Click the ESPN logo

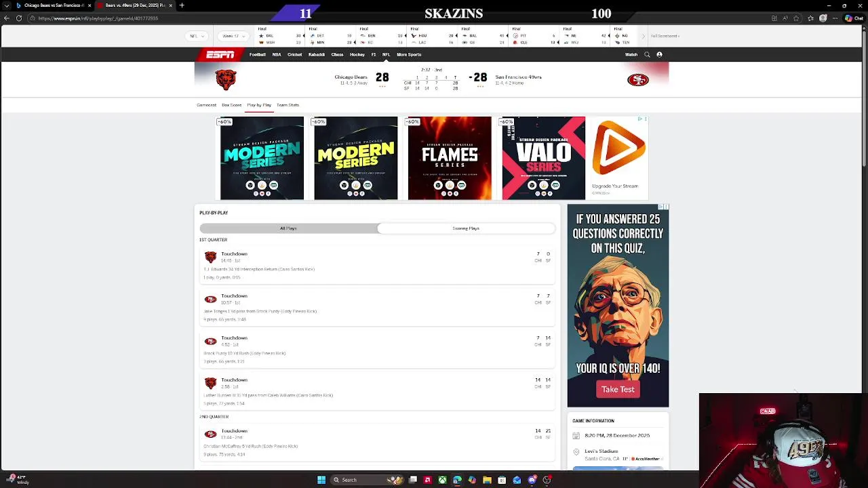[x=220, y=54]
